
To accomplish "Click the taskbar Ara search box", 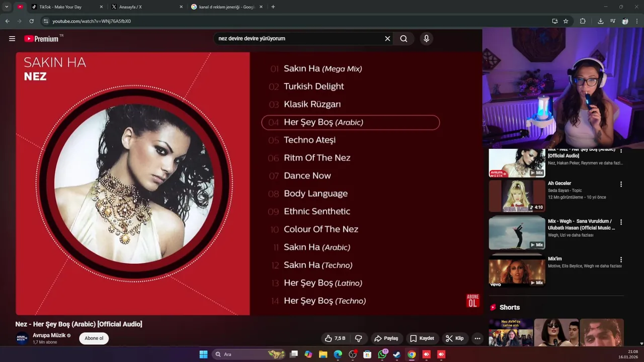I will point(250,354).
